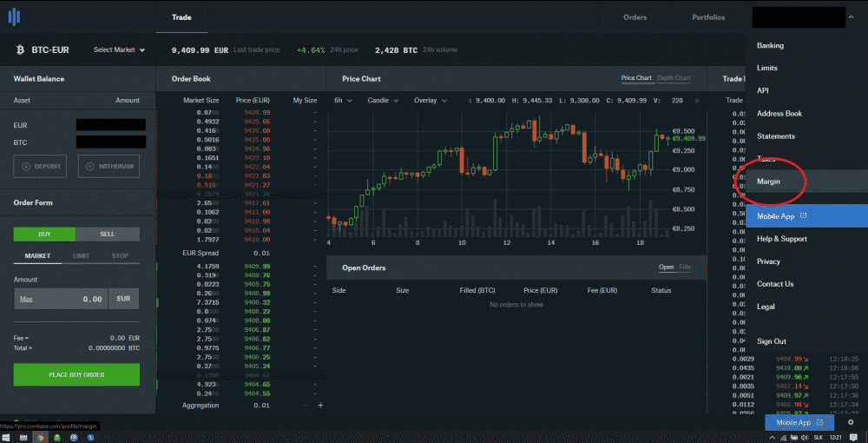The image size is (868, 443).
Task: Click the WITHDRAW button
Action: tap(109, 166)
